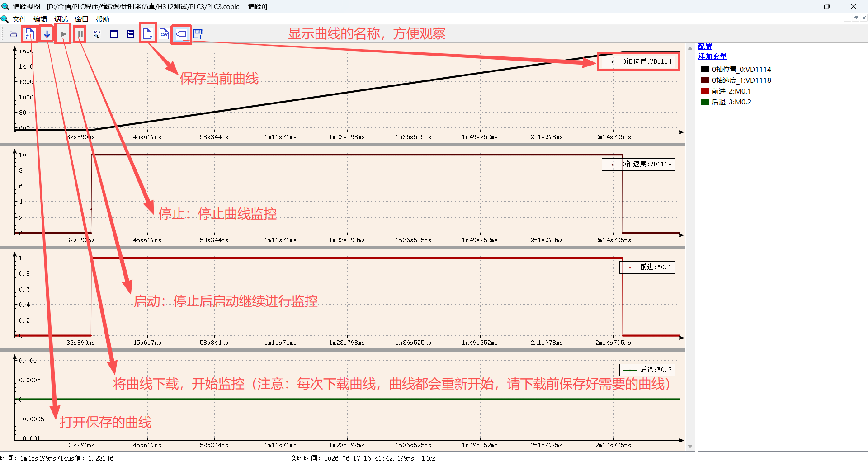
Task: Restore the inner trace document window
Action: pyautogui.click(x=855, y=18)
